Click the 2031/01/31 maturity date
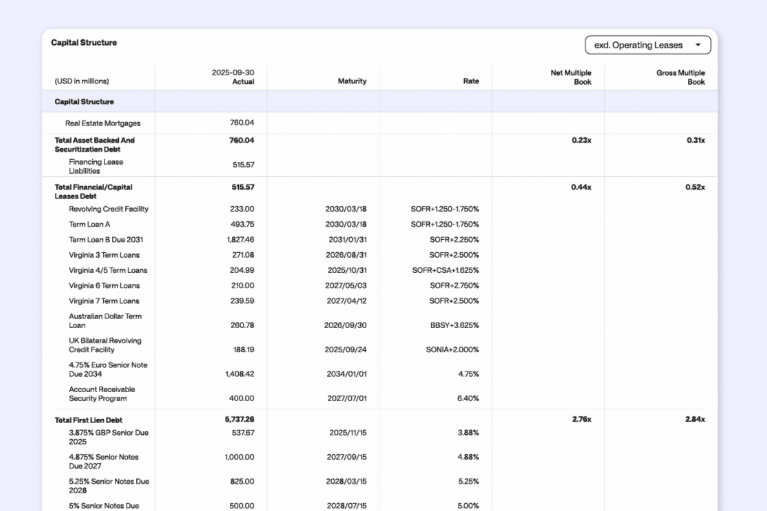 (x=347, y=240)
